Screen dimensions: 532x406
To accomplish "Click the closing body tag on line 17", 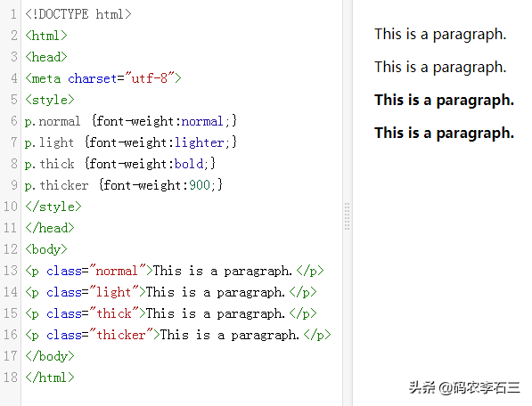I will point(50,356).
